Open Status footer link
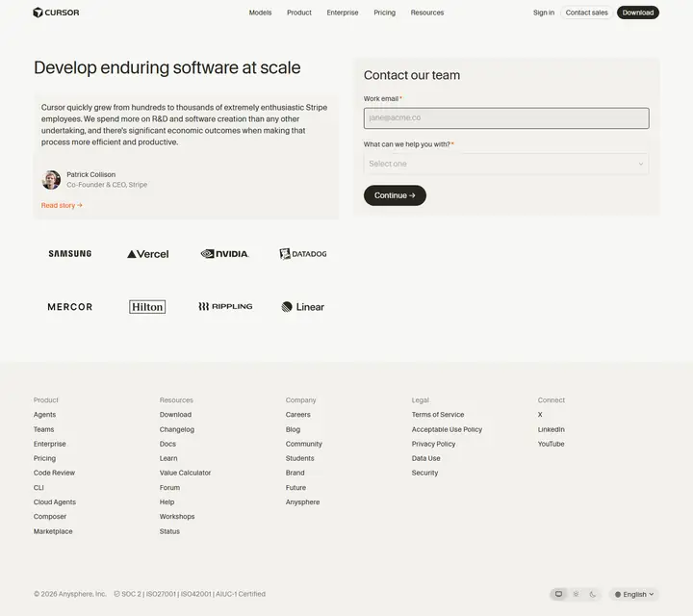Viewport: 693px width, 616px height. 169,531
